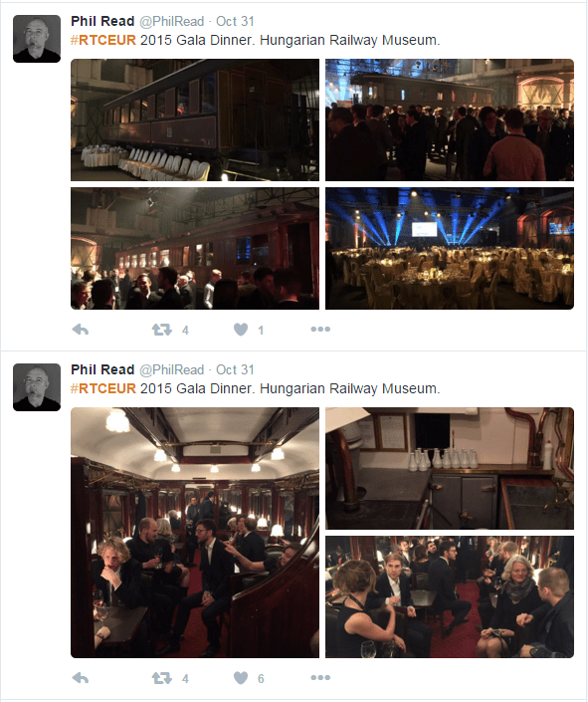Viewport: 588px width, 702px height.
Task: Open Phil Read profile name in first tweet
Action: click(x=102, y=21)
